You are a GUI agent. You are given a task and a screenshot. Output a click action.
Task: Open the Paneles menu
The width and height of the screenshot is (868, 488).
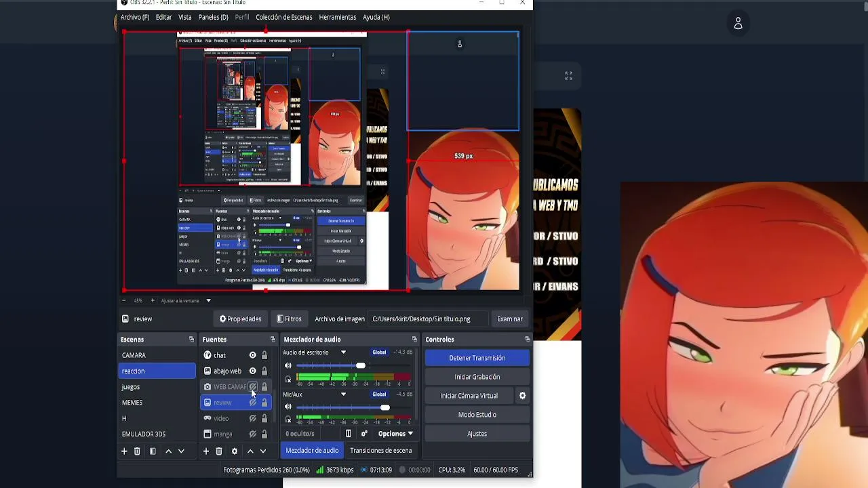[213, 17]
